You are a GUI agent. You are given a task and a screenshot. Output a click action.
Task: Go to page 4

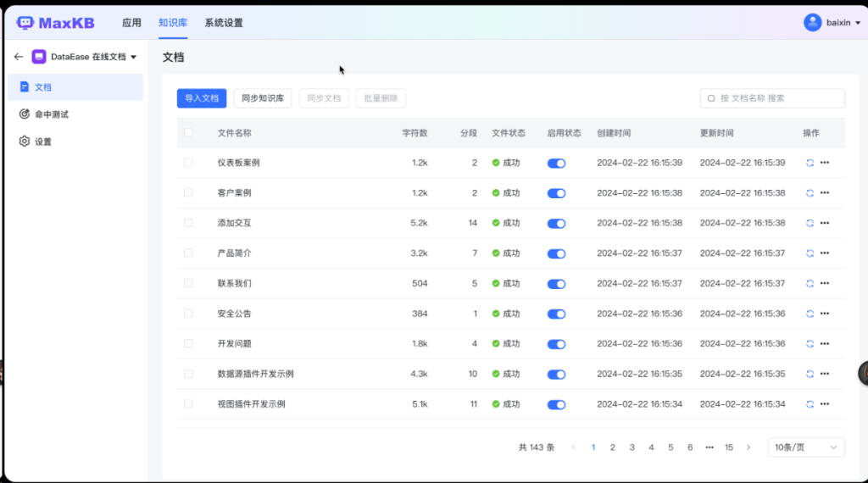tap(651, 447)
